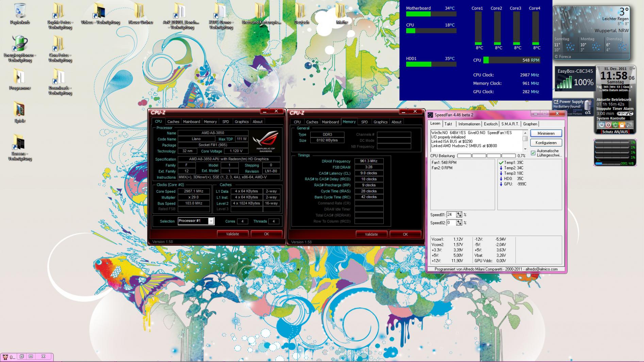Open Downloads - Verknüpfung folder

[60, 82]
